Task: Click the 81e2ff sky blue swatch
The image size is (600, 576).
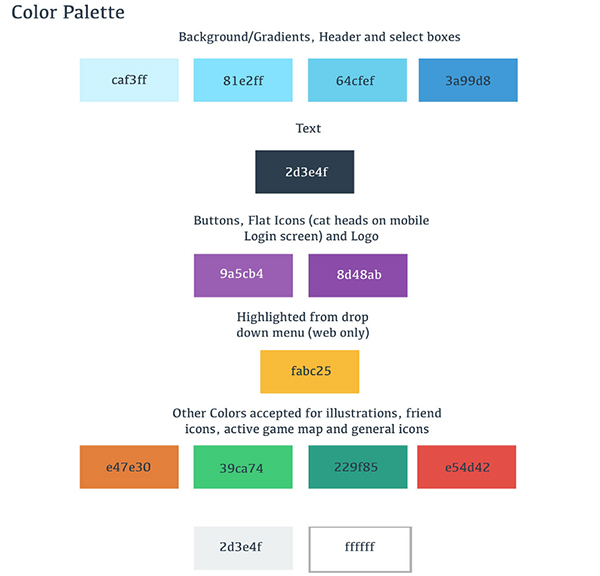Action: click(x=243, y=80)
